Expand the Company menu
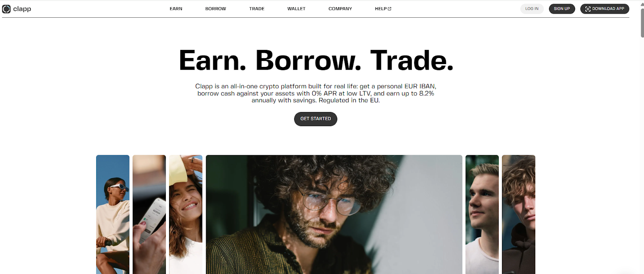 pos(340,9)
